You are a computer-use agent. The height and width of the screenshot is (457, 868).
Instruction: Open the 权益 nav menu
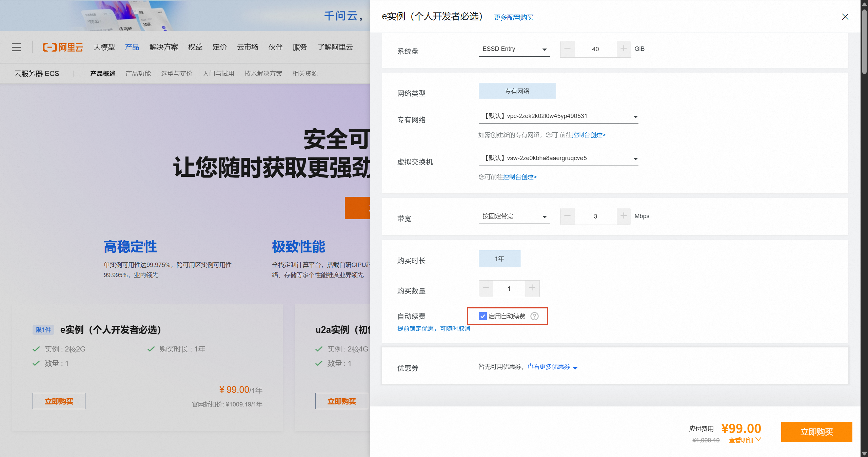(195, 47)
